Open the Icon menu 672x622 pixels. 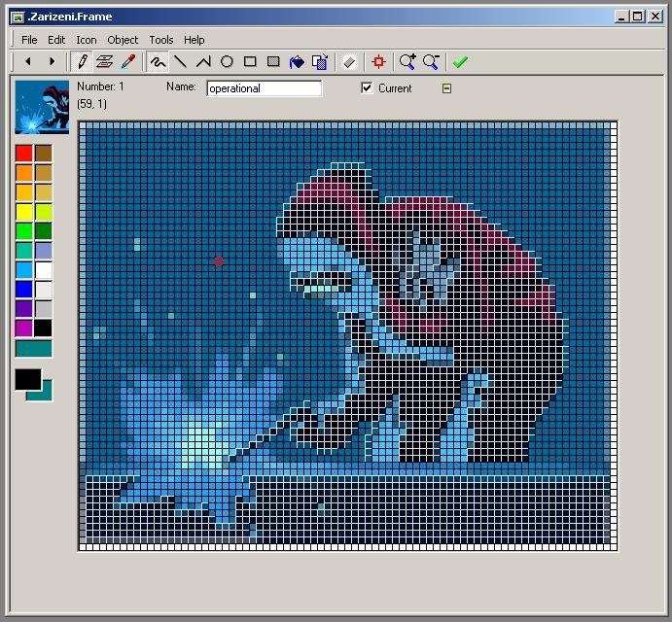(x=87, y=40)
